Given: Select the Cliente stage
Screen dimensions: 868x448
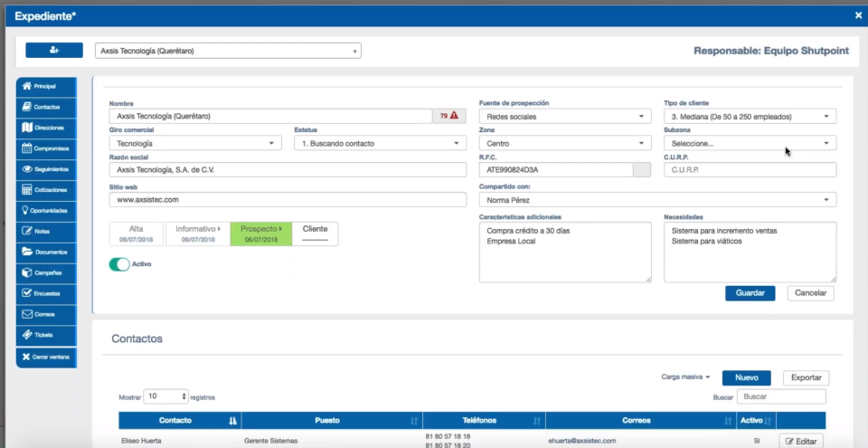Looking at the screenshot, I should 315,234.
